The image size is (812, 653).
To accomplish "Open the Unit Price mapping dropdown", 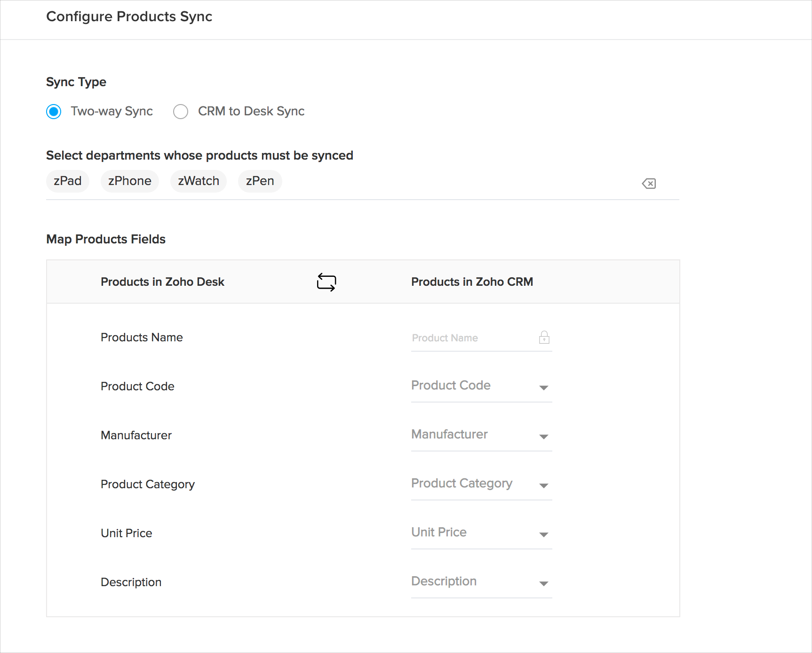I will click(x=481, y=533).
